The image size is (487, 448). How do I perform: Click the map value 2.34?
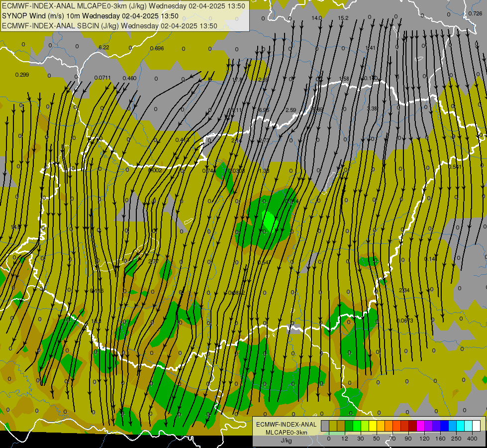pyautogui.click(x=404, y=290)
